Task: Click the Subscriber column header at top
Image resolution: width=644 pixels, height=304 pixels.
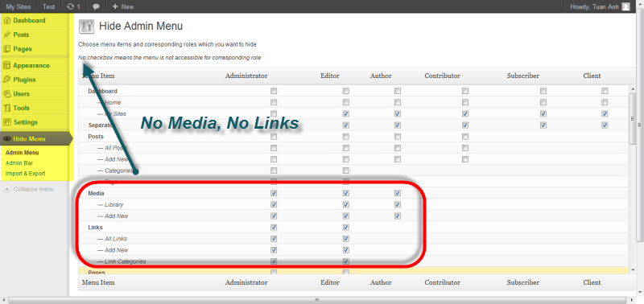Action: coord(522,76)
